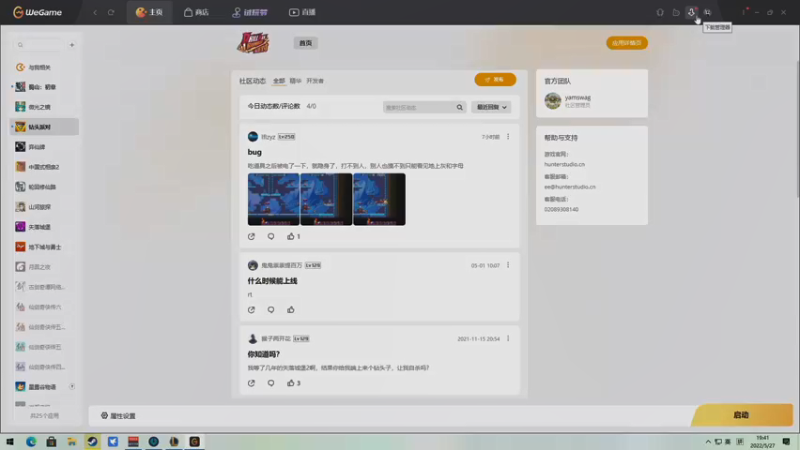Open the post titled 什么时候能上线
The image size is (800, 450).
pos(272,281)
